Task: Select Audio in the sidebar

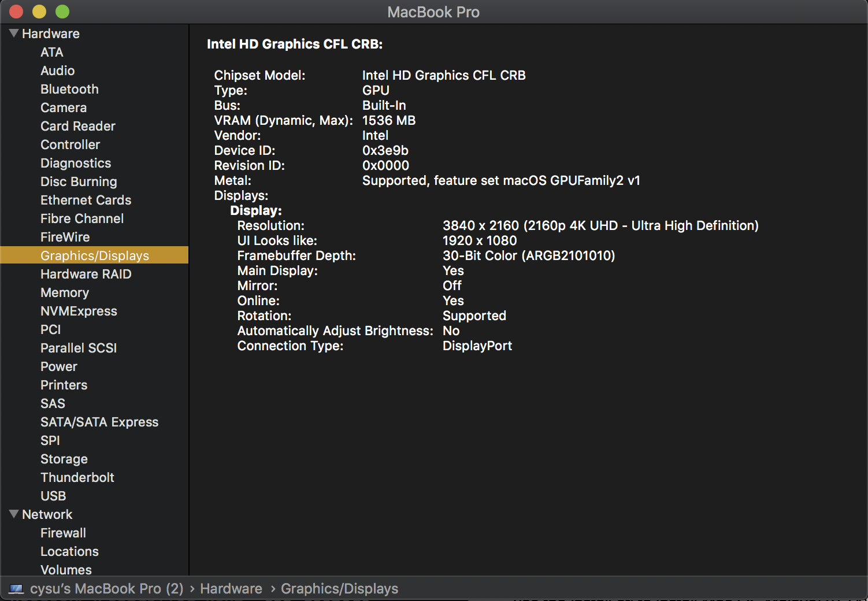Action: (58, 71)
